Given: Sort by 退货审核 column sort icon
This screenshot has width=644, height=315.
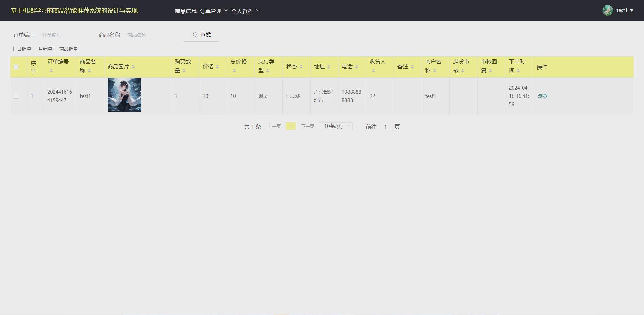Looking at the screenshot, I should (463, 71).
